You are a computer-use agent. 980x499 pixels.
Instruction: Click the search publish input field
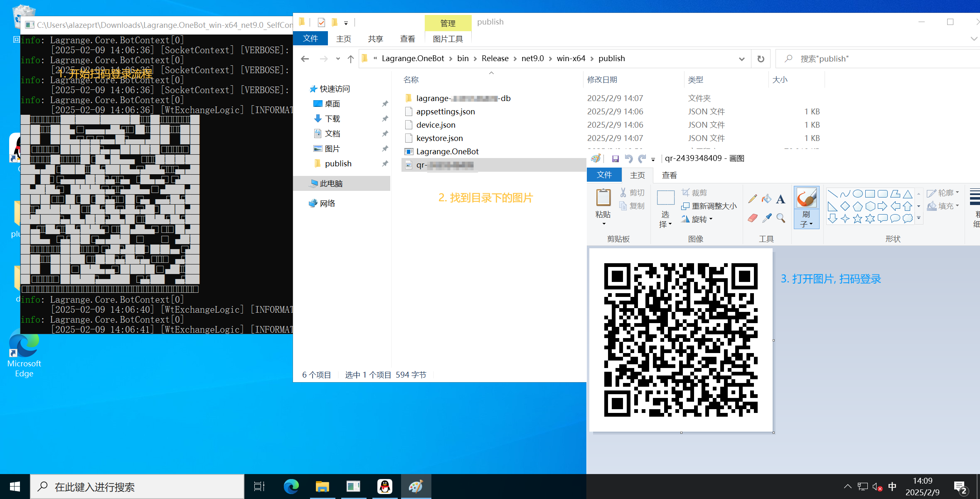click(878, 59)
